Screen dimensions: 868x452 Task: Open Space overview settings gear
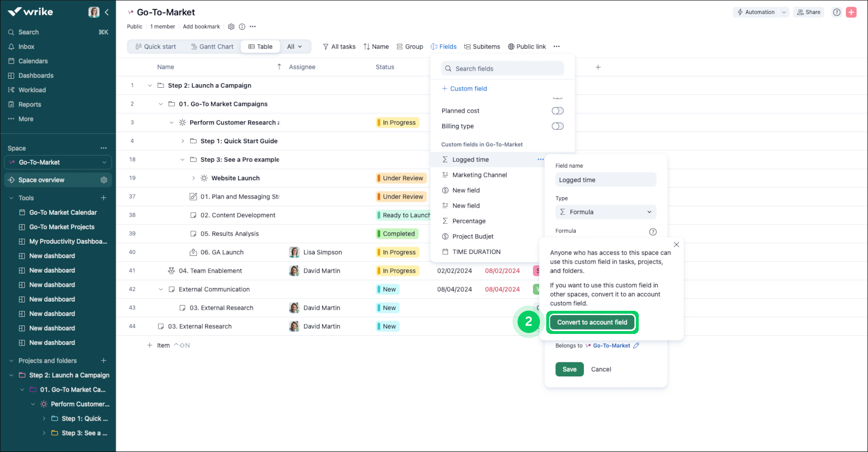tap(104, 180)
